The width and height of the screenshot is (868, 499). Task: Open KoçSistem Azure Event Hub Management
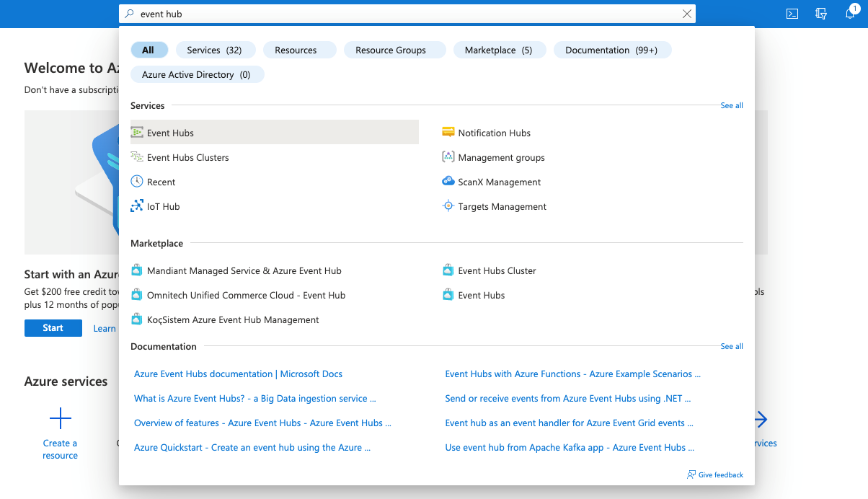[x=233, y=319]
